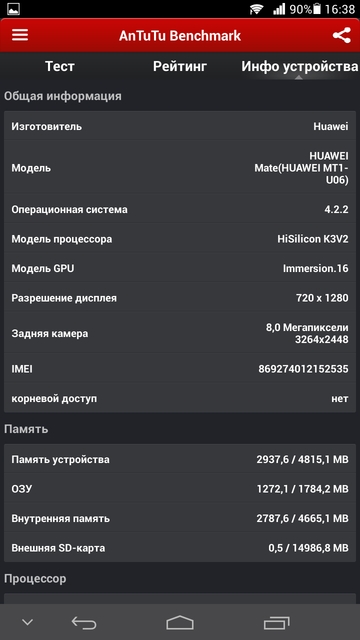
Task: Tap the Модель GPU Immersion.16 row
Action: point(180,269)
